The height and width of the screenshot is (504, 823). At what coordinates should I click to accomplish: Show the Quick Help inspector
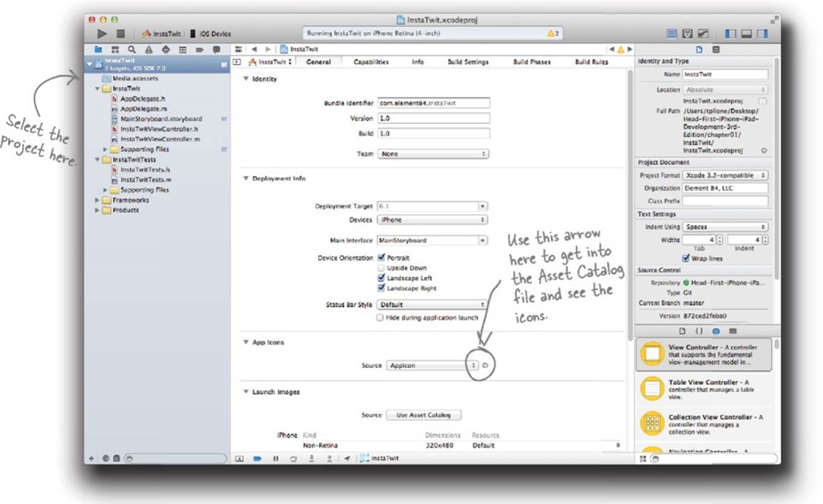[x=716, y=49]
